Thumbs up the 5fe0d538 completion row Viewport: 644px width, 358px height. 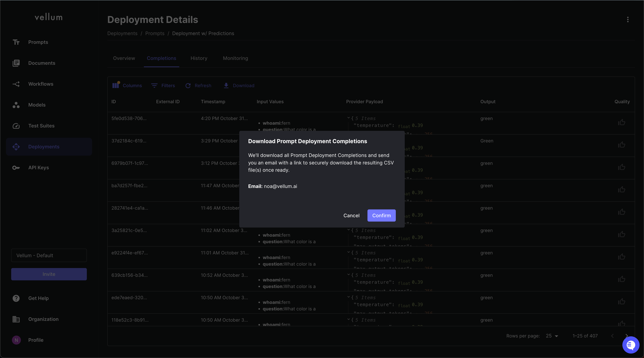click(x=621, y=122)
